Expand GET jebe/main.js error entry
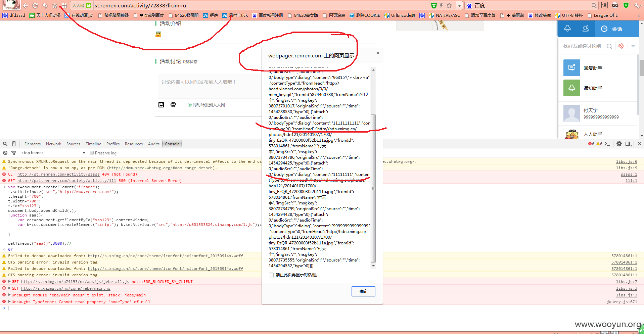 click(x=9, y=288)
